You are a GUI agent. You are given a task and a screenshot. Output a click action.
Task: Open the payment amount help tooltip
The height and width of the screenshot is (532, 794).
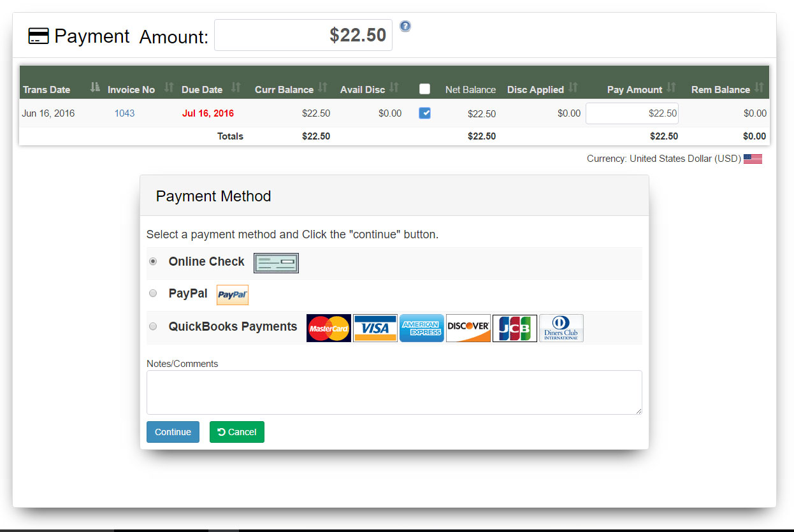click(405, 26)
